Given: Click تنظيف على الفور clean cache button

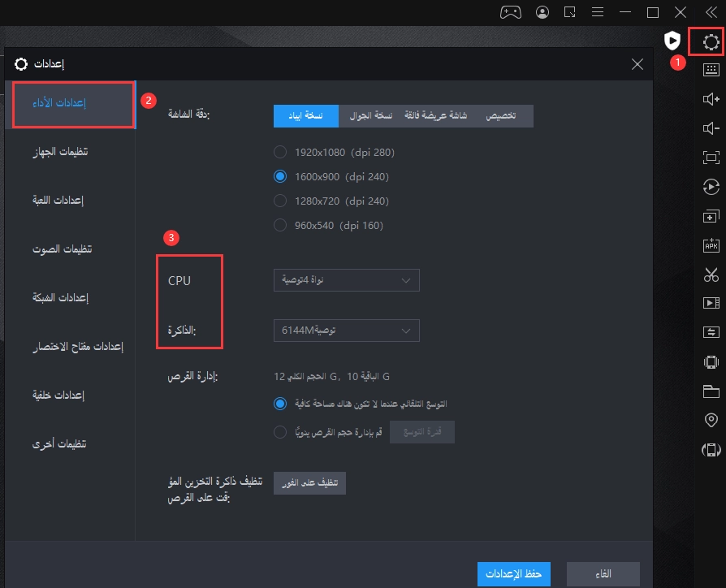Looking at the screenshot, I should point(309,483).
